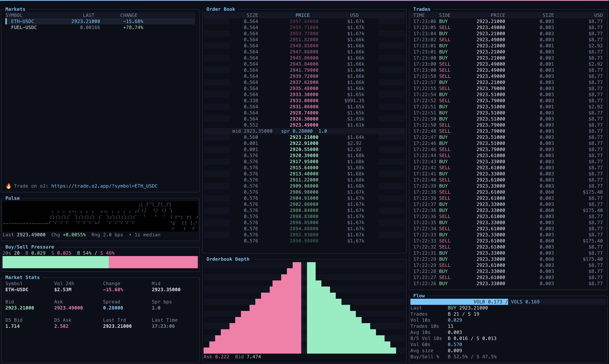Screen dimensions: 609x364
Task: Click the fire icon beside Trade on o2
Action: [x=9, y=186]
